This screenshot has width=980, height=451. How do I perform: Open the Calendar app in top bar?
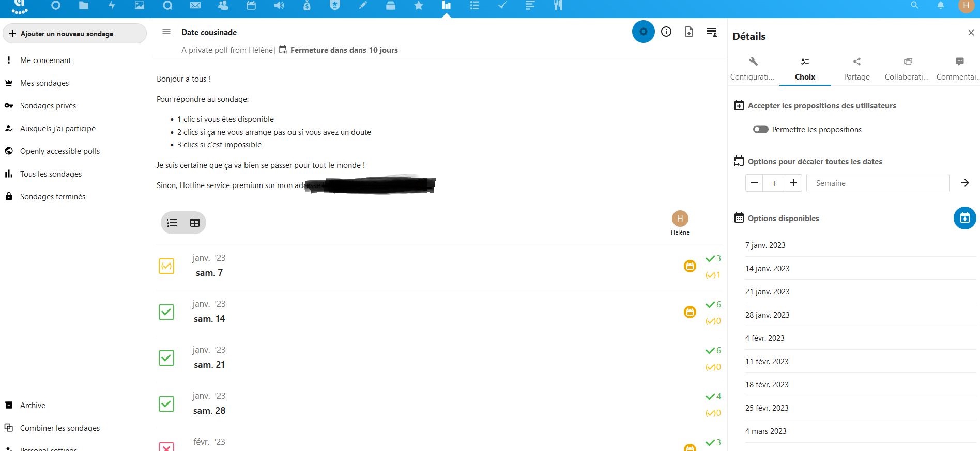(251, 6)
